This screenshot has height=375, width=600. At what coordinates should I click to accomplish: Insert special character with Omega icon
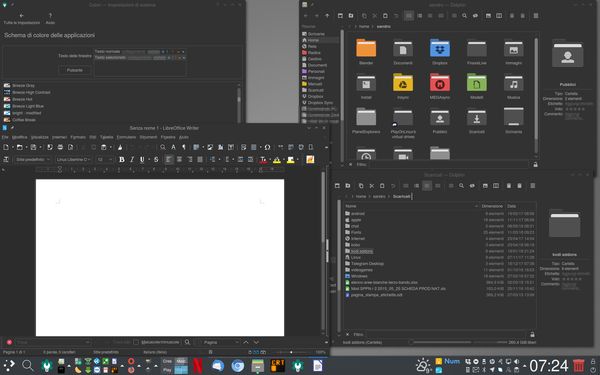click(x=267, y=147)
